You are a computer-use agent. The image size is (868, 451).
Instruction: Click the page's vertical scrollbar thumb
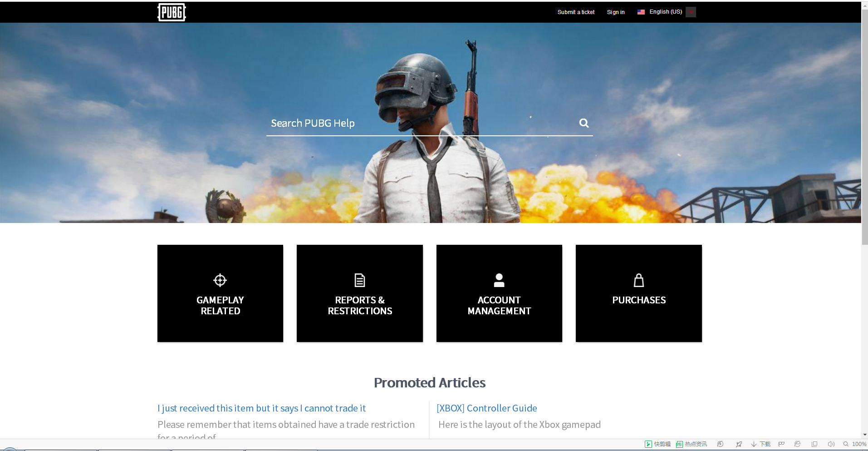pos(865,127)
